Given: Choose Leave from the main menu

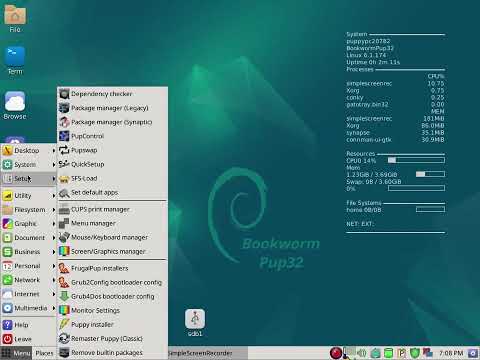Looking at the screenshot, I should point(29,339).
